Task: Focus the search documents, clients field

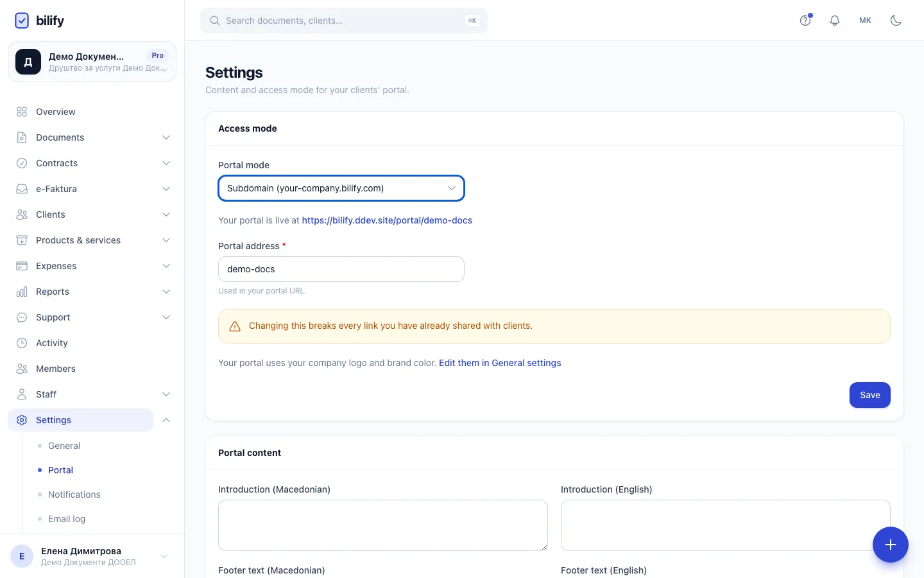Action: 344,21
